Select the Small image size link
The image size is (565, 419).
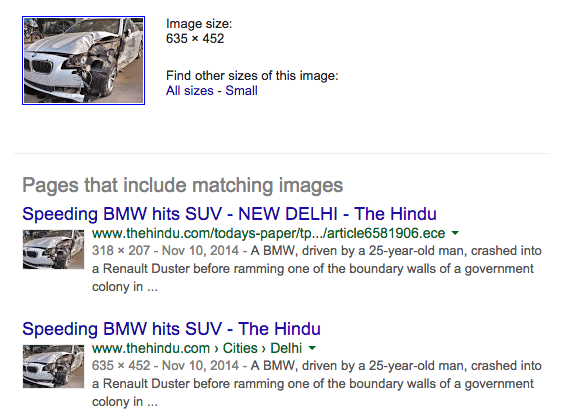[x=241, y=90]
